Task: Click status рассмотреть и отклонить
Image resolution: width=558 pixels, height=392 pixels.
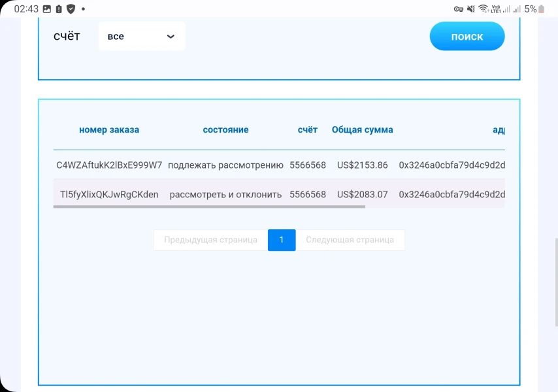Action: (225, 195)
